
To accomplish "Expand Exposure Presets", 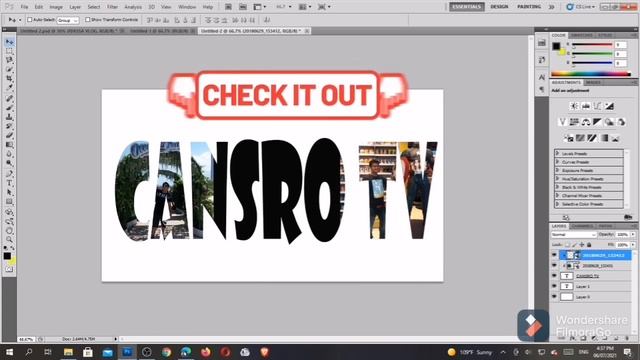I will pos(558,170).
